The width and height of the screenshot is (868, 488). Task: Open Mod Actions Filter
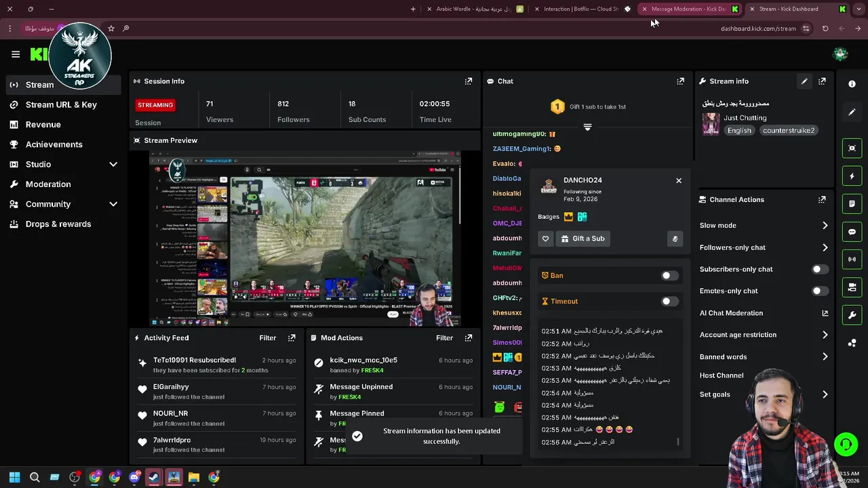(x=444, y=338)
